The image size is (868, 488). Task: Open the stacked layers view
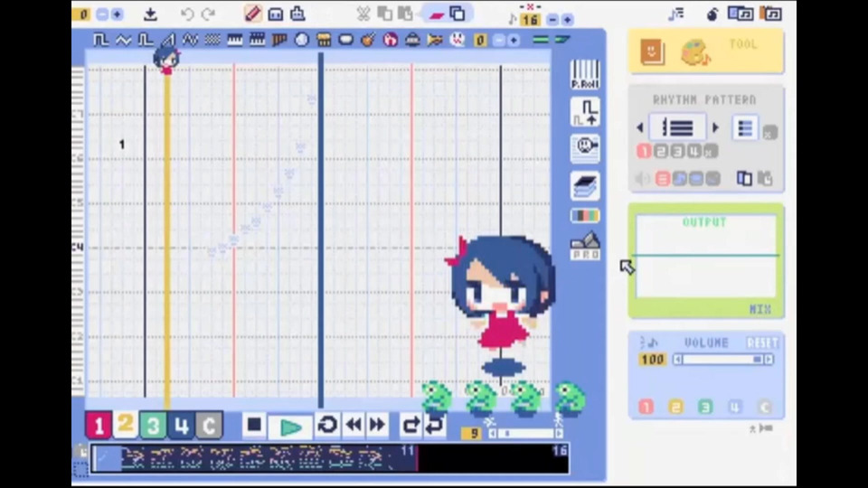pos(585,186)
